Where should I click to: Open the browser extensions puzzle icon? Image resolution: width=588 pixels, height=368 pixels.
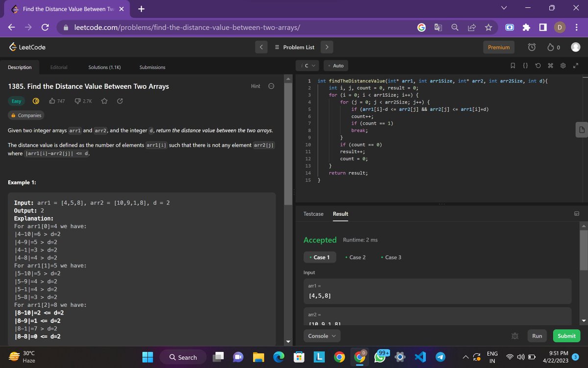click(x=527, y=27)
